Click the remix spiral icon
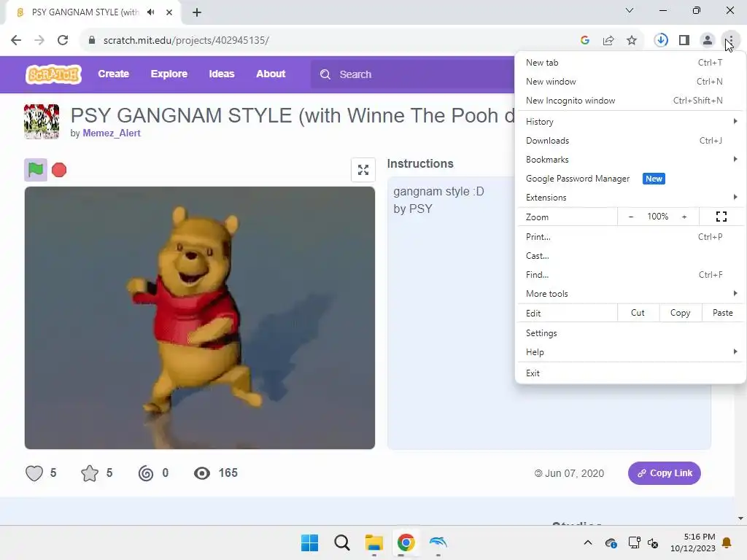The width and height of the screenshot is (747, 560). (x=146, y=473)
